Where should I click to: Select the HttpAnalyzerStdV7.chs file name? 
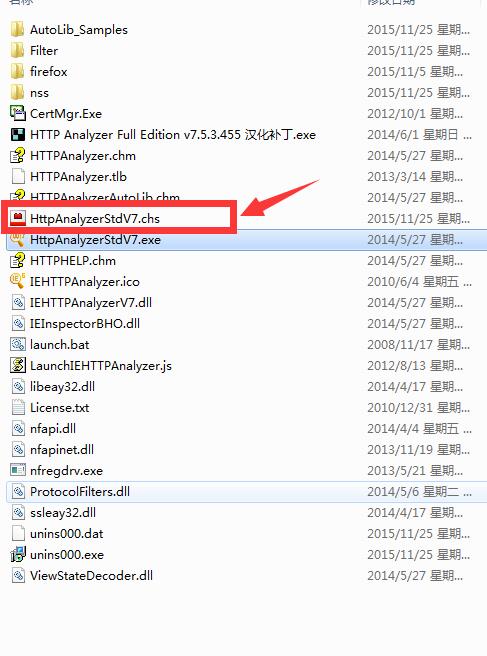click(95, 219)
